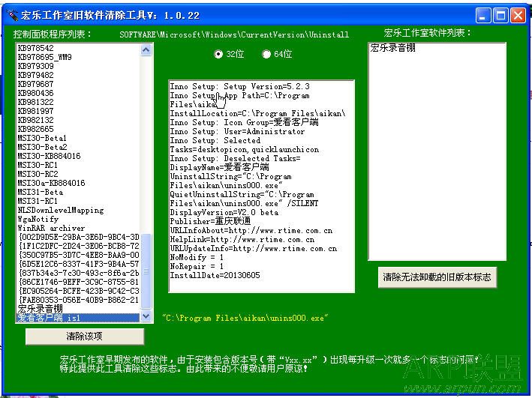Select MSI30a-KB884016 in the program list
The image size is (532, 398).
[78, 183]
